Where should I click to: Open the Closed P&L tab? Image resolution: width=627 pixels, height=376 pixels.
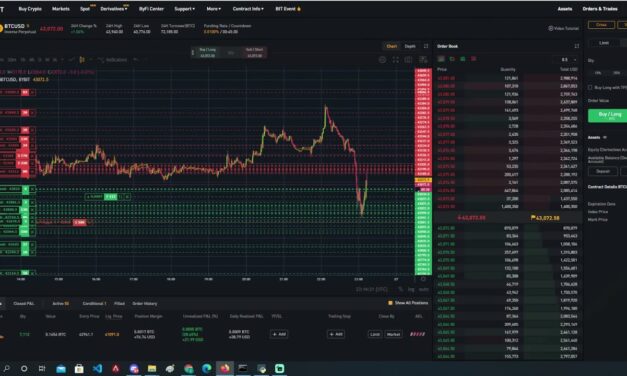click(24, 304)
